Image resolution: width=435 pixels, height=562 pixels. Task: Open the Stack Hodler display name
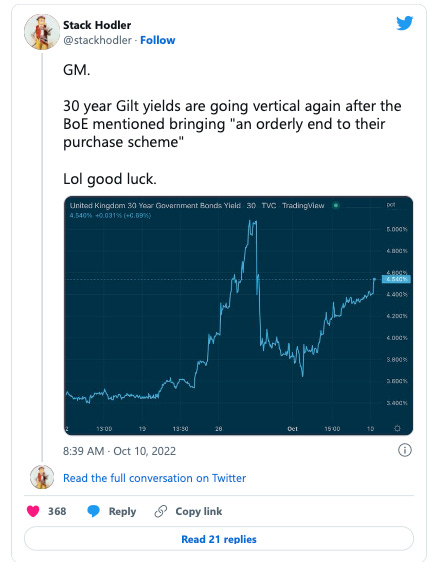point(97,25)
